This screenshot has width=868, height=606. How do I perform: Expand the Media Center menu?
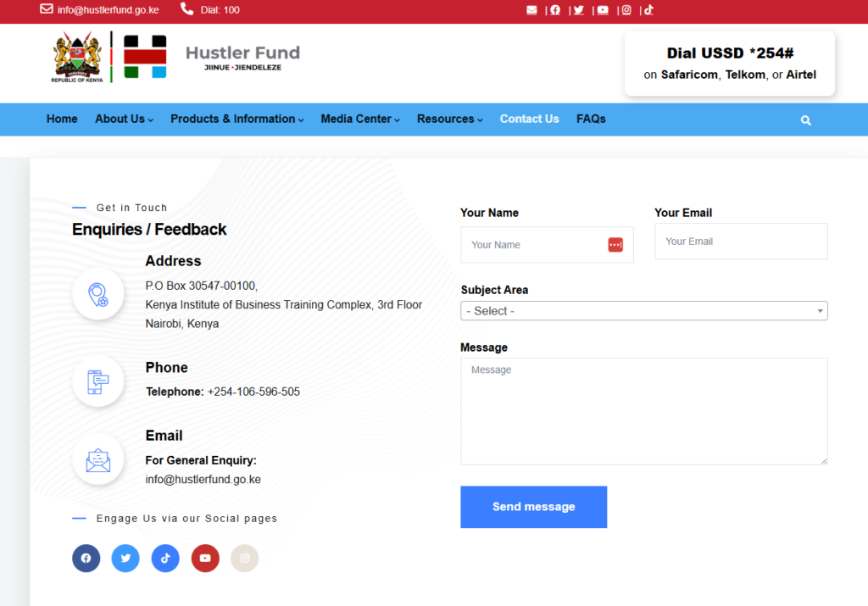tap(360, 119)
